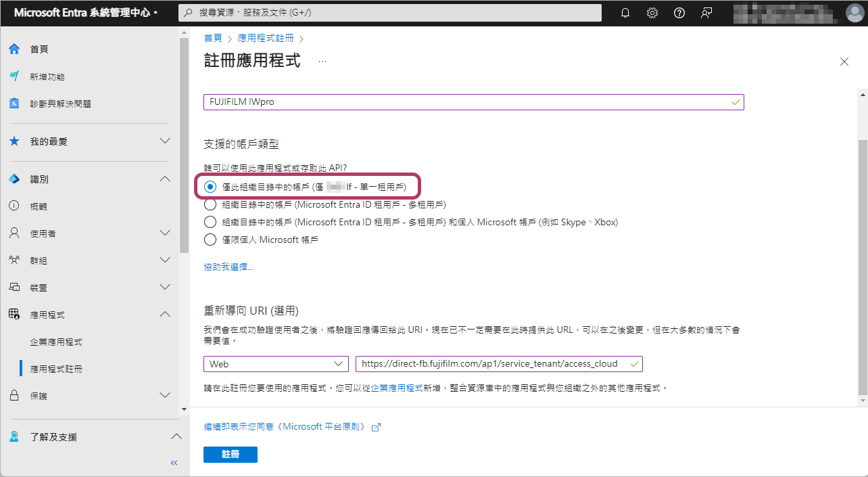Image resolution: width=868 pixels, height=477 pixels.
Task: Click the top search box
Action: (x=390, y=13)
